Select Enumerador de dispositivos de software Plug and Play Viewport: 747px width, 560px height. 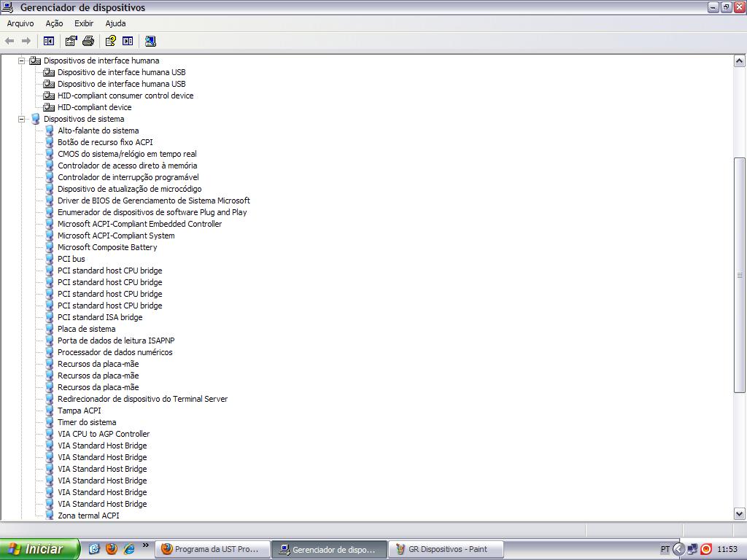[152, 212]
